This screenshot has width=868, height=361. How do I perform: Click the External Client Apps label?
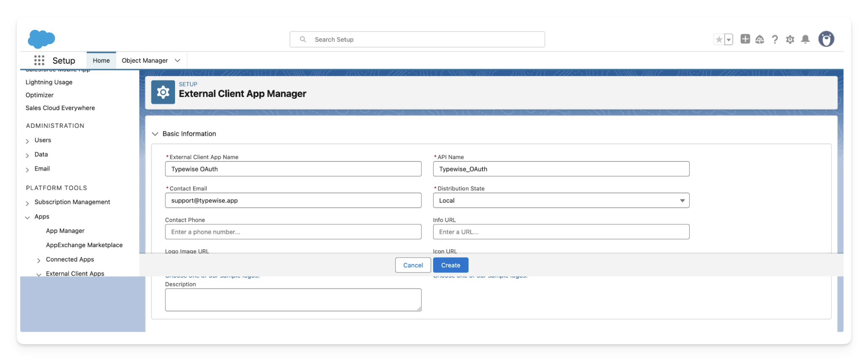(x=75, y=273)
